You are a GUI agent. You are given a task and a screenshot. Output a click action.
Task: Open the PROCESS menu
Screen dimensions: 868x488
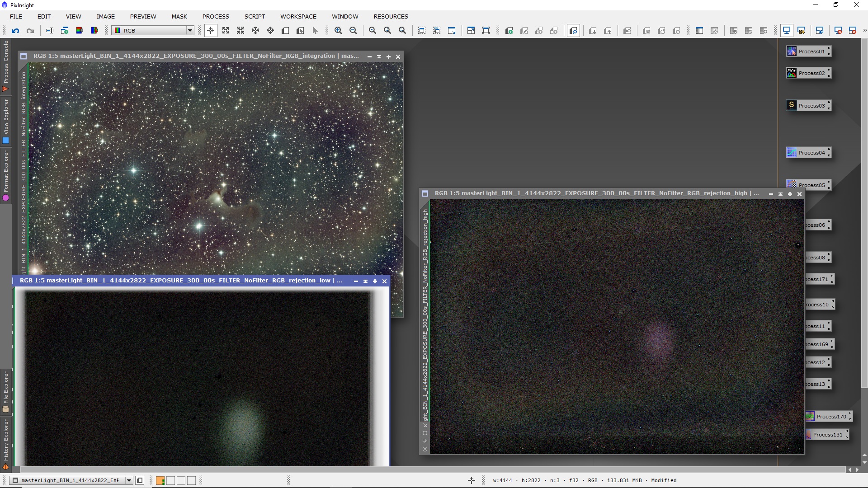click(216, 16)
